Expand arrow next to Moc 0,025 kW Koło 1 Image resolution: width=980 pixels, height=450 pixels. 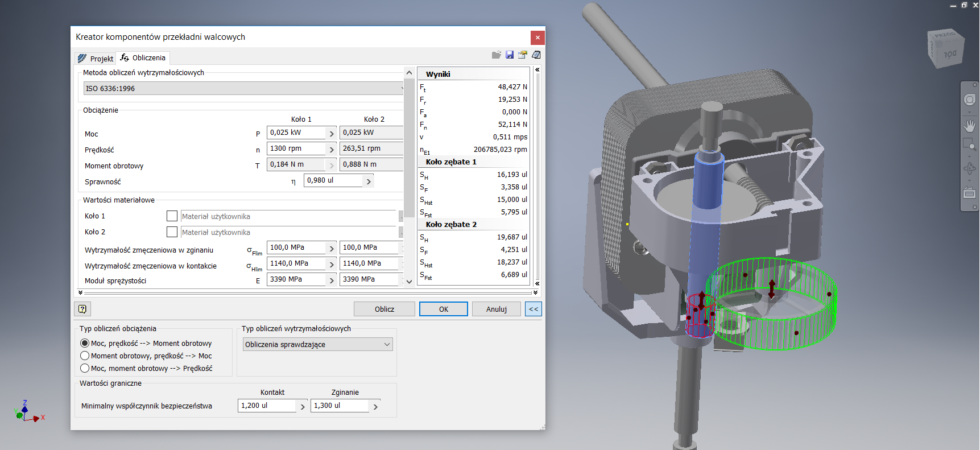pyautogui.click(x=331, y=134)
